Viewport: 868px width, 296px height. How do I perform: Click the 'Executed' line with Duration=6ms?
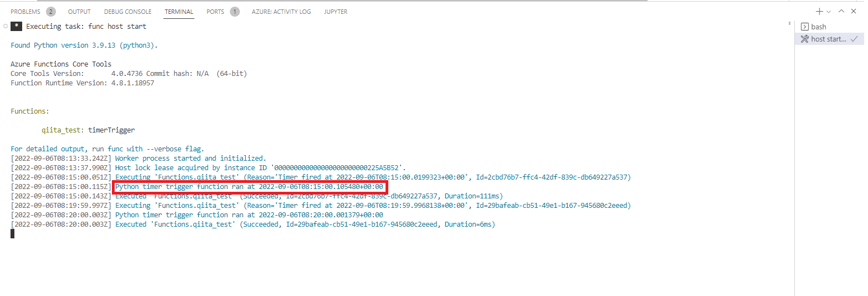(x=253, y=224)
